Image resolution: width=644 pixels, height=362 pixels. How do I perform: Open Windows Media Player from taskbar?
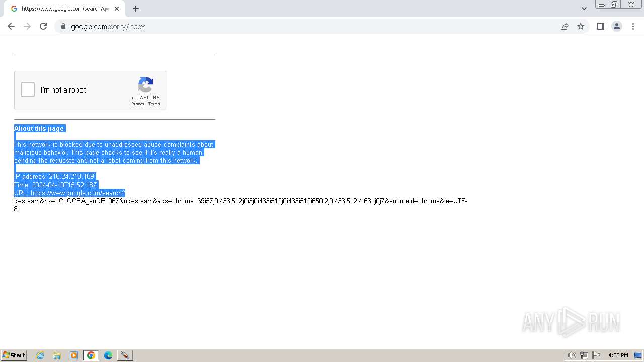(74, 355)
